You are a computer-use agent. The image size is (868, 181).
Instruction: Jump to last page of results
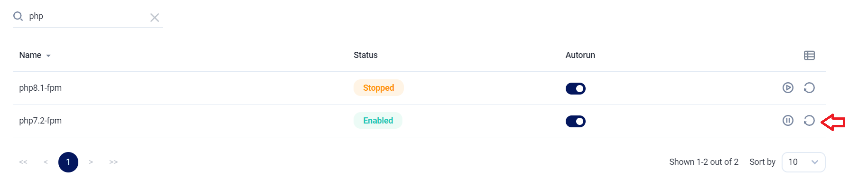click(113, 162)
